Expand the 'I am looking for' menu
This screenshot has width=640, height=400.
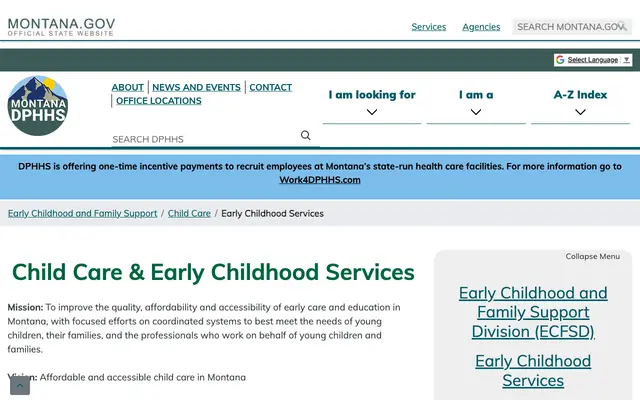[x=372, y=102]
